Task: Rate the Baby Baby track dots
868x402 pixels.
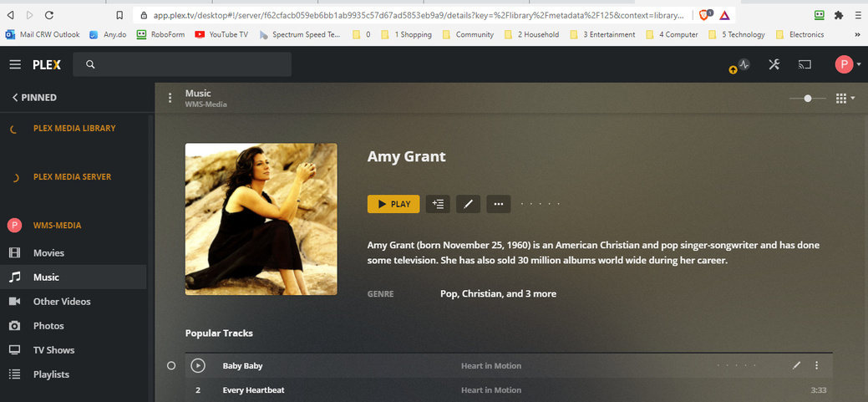Action: (x=736, y=366)
